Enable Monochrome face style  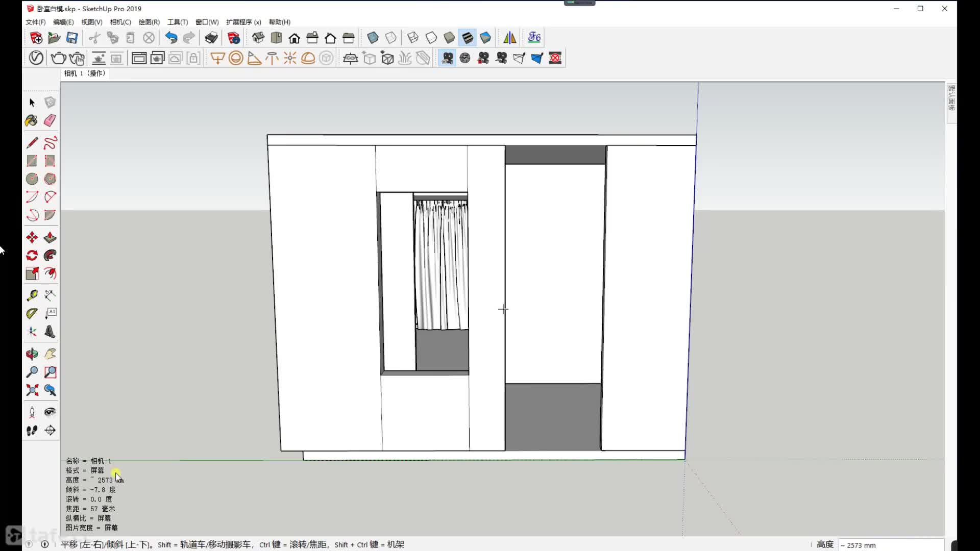[x=485, y=38]
